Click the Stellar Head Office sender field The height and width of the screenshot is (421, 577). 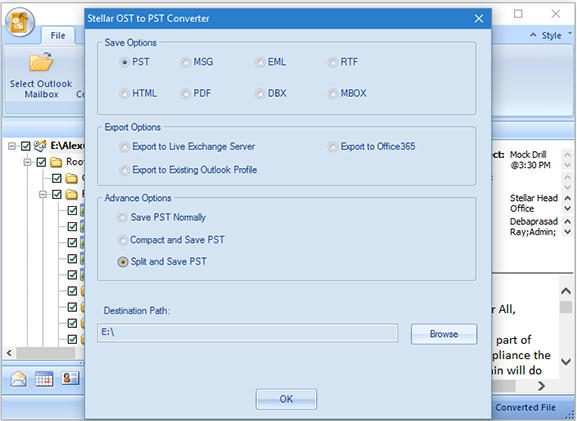pyautogui.click(x=534, y=203)
